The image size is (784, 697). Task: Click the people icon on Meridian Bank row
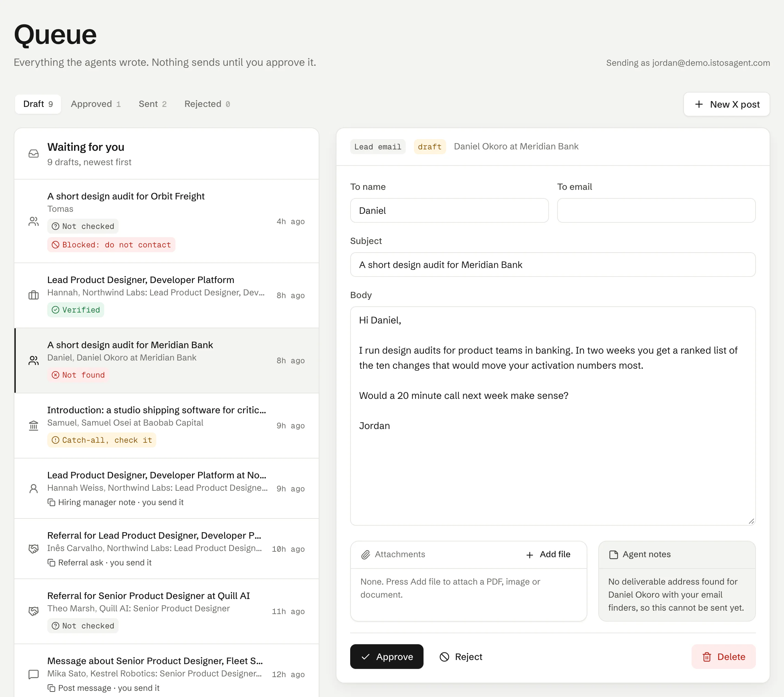(34, 360)
